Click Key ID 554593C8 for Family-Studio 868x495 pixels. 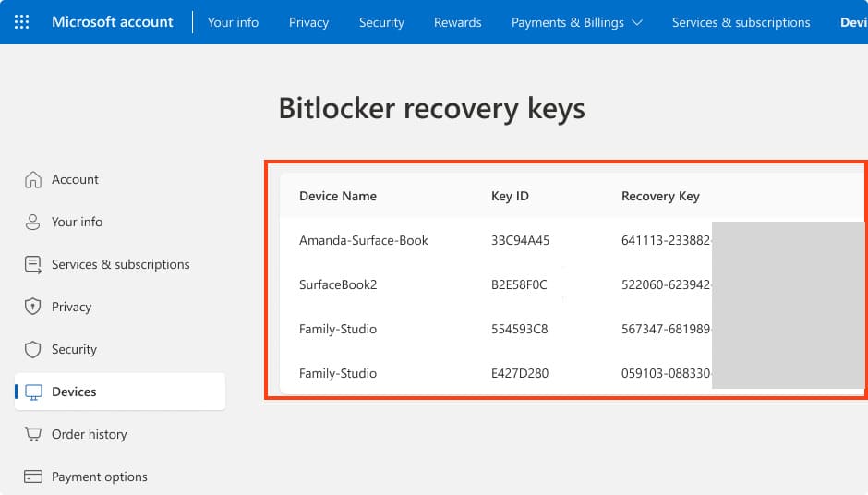coord(520,329)
